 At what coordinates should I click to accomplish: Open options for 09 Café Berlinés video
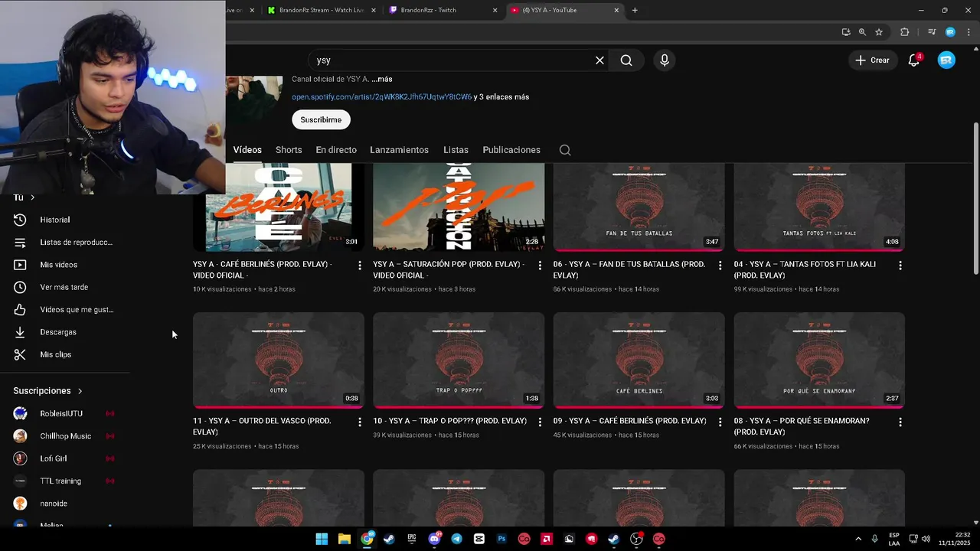(720, 422)
